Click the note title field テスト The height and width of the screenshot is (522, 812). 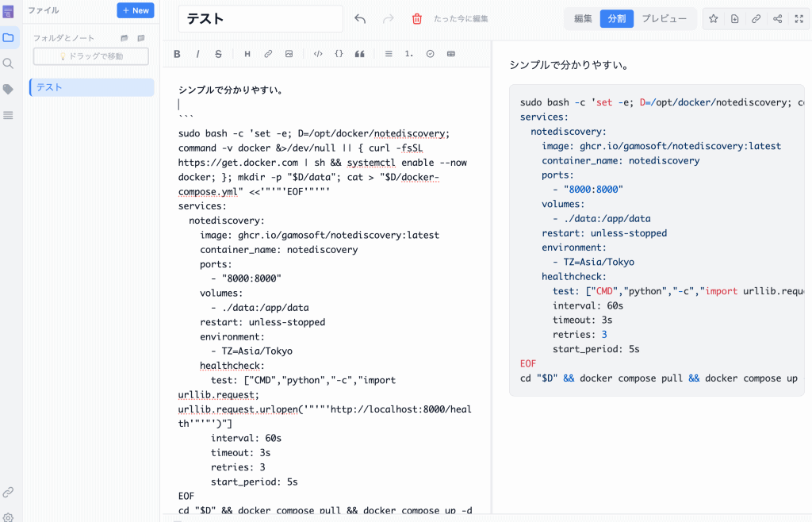click(260, 19)
